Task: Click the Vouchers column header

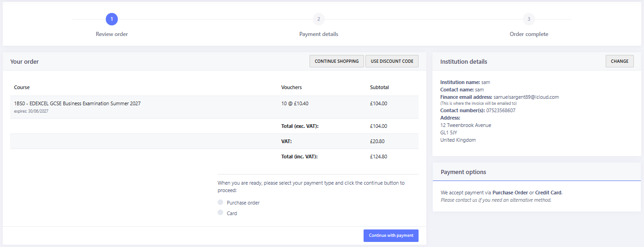Action: click(x=292, y=87)
